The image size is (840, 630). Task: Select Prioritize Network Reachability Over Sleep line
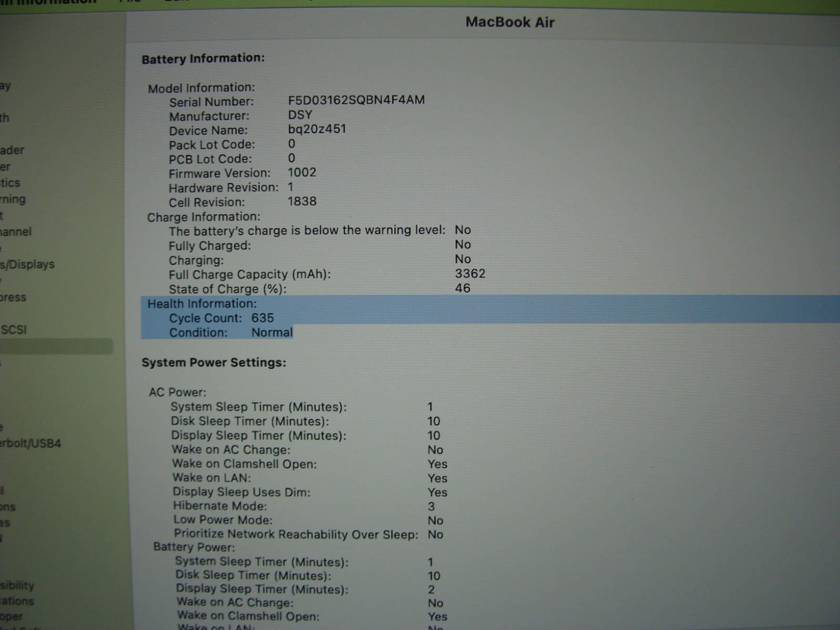[309, 534]
